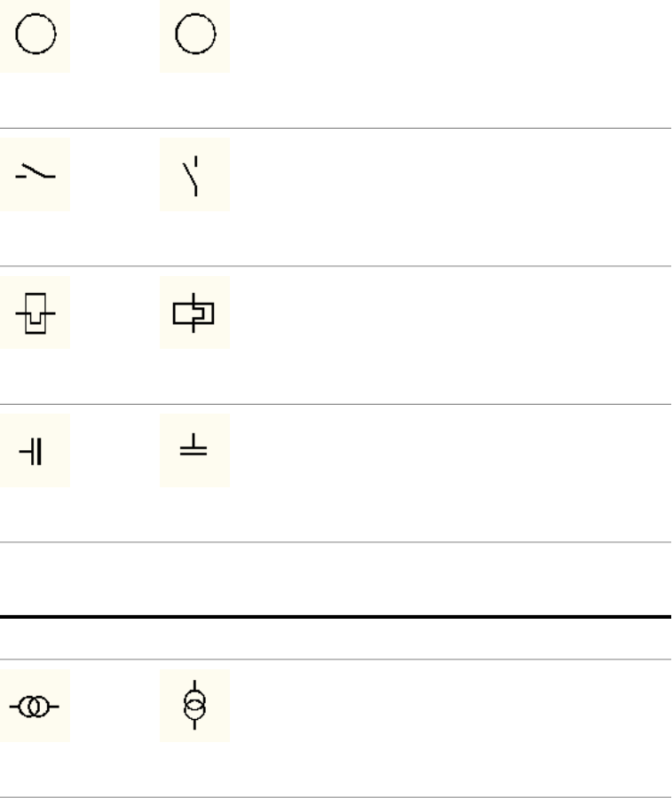Click the divider line above the transformer symbols
672x798 pixels.
[x=336, y=659]
